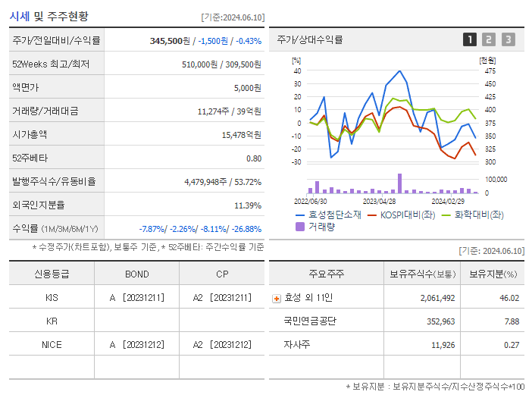Viewport: 532px width, 398px height.
Task: Click the 자사주 shareholder name
Action: pyautogui.click(x=297, y=345)
